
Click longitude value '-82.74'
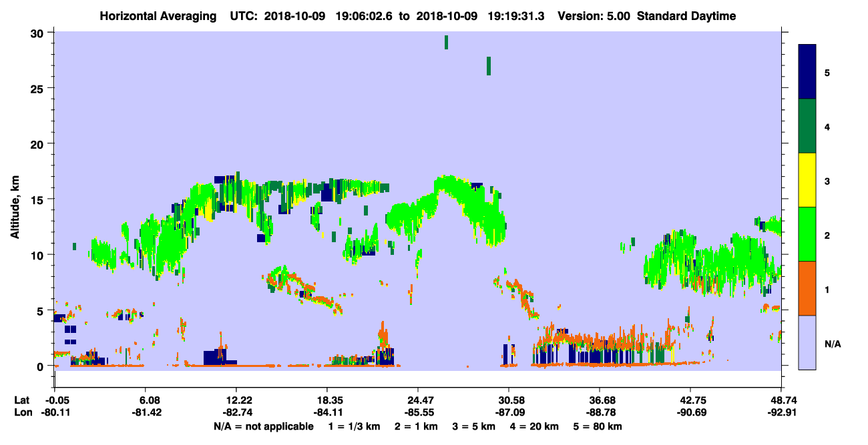(x=237, y=413)
